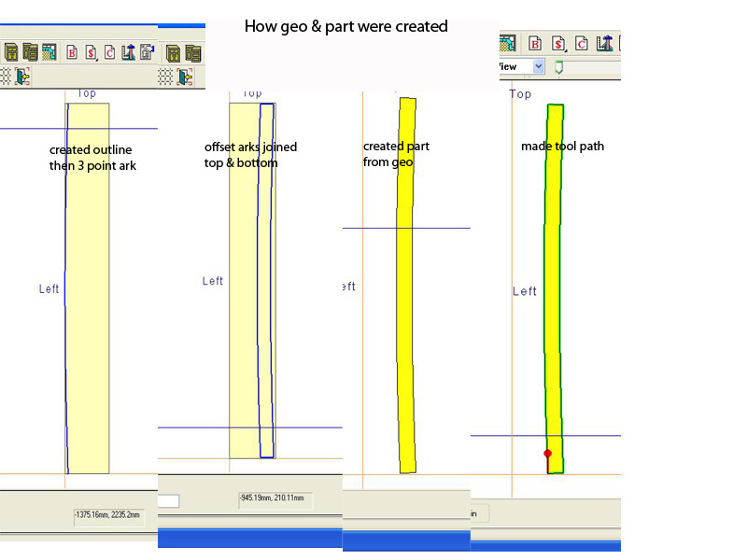The height and width of the screenshot is (560, 747).
Task: Click the white input field in the second panel's status bar
Action: coord(168,501)
